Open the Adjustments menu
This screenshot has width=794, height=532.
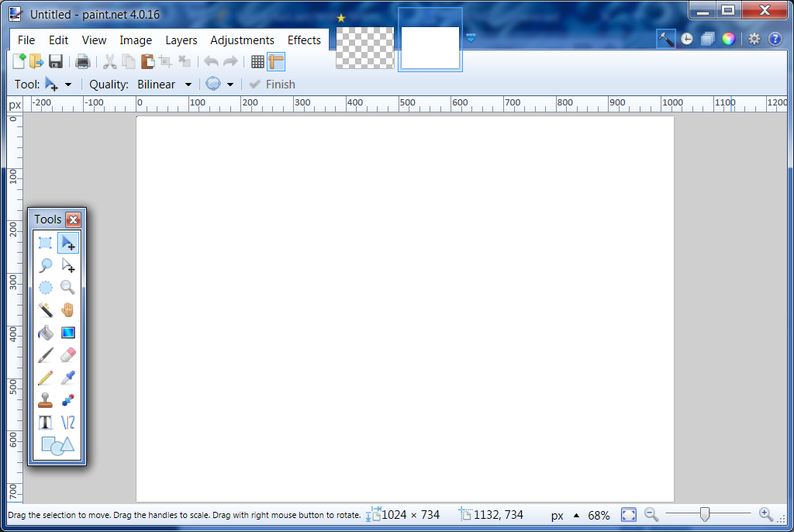pos(242,40)
